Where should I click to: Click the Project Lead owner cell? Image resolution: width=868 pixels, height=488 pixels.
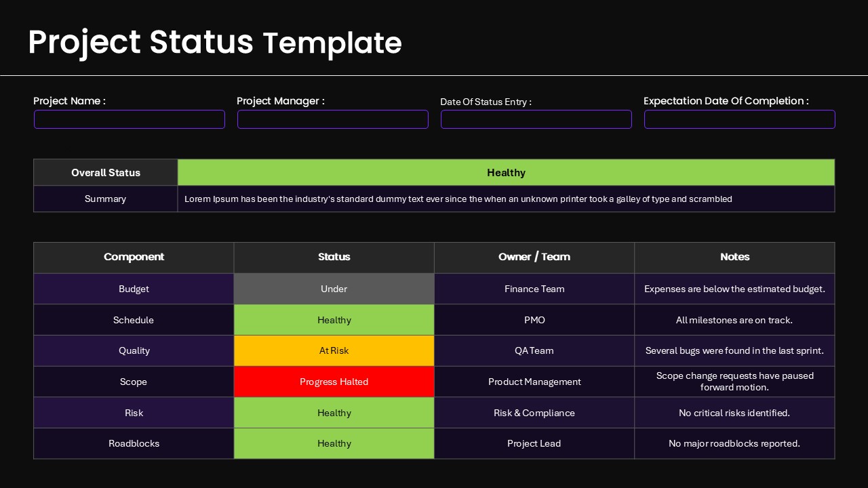pos(534,443)
